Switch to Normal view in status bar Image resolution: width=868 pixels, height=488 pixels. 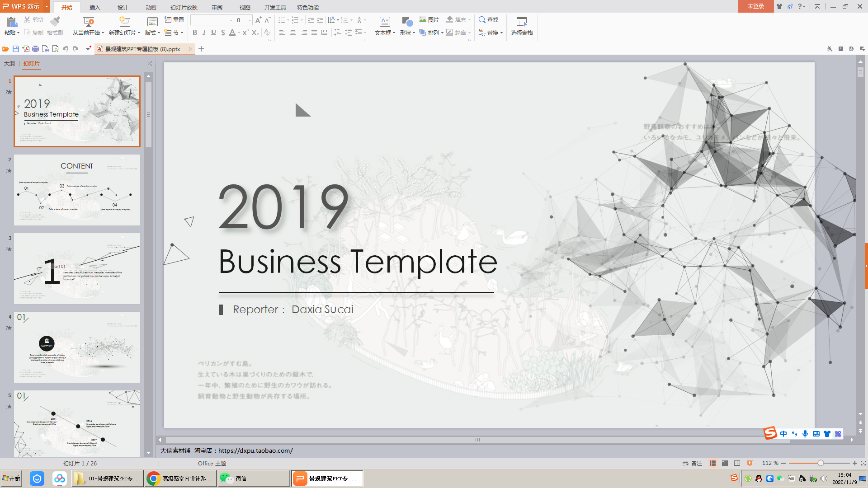click(712, 463)
